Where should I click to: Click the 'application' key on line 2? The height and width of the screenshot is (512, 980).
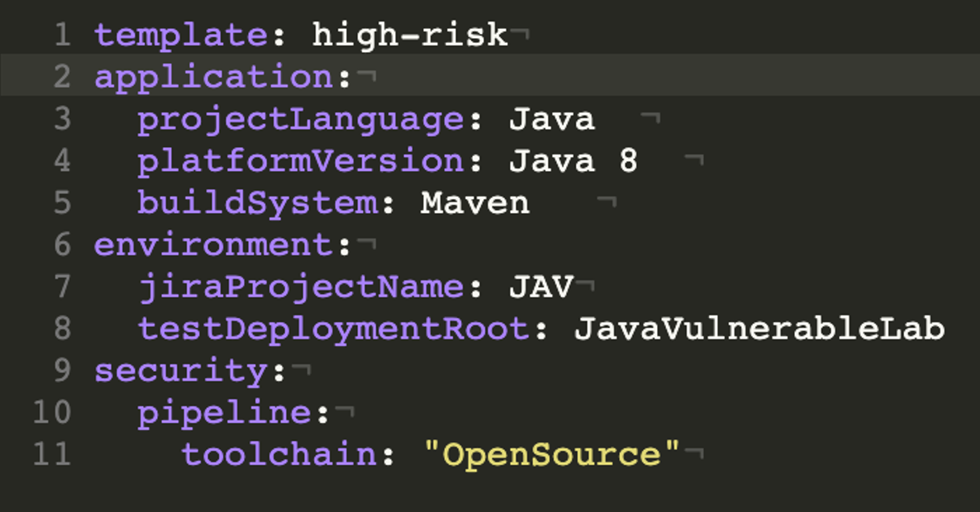click(214, 78)
